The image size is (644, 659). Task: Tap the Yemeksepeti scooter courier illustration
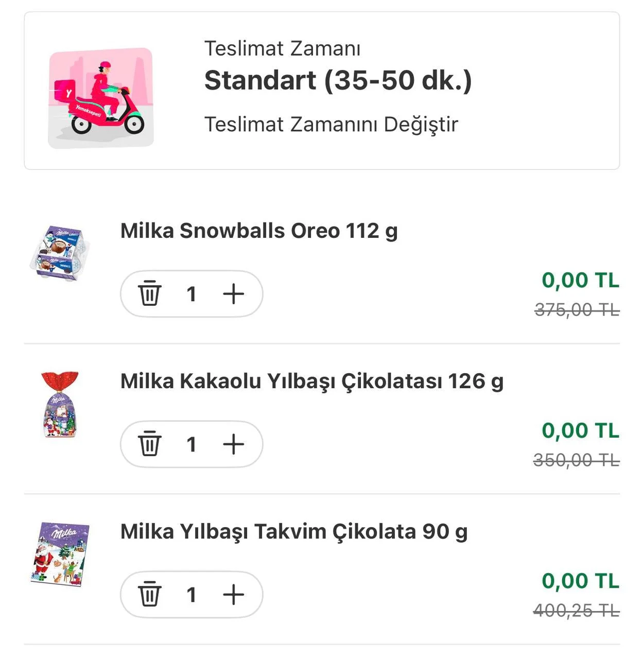(x=101, y=98)
